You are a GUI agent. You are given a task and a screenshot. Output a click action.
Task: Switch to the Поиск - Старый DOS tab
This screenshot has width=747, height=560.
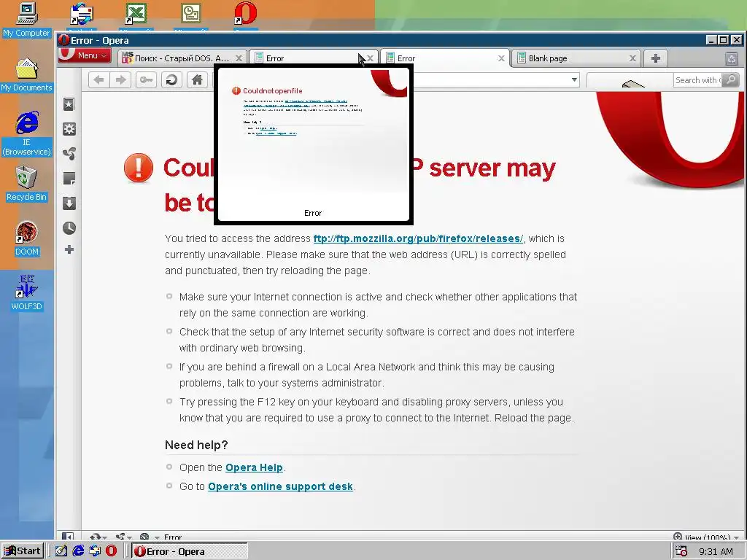pos(182,58)
